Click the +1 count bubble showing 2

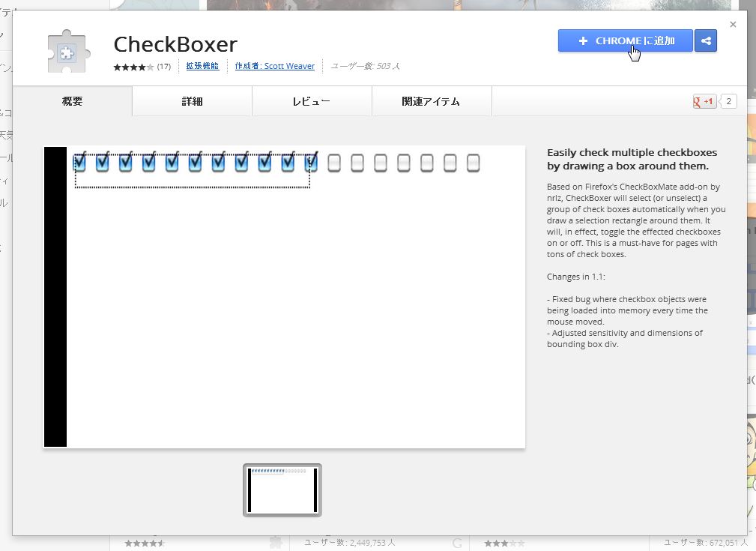tap(728, 101)
